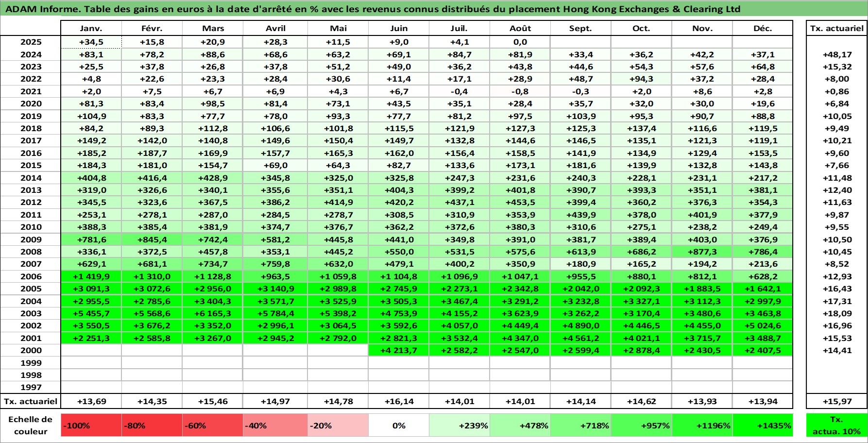Select the 'Avril' column header
868x443 pixels.
point(275,28)
